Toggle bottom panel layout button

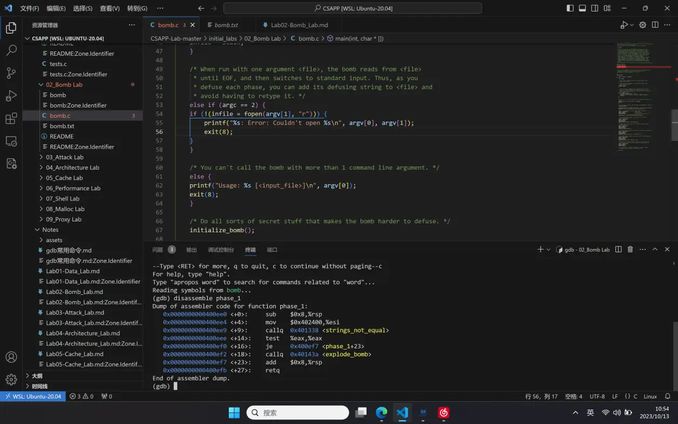point(582,8)
